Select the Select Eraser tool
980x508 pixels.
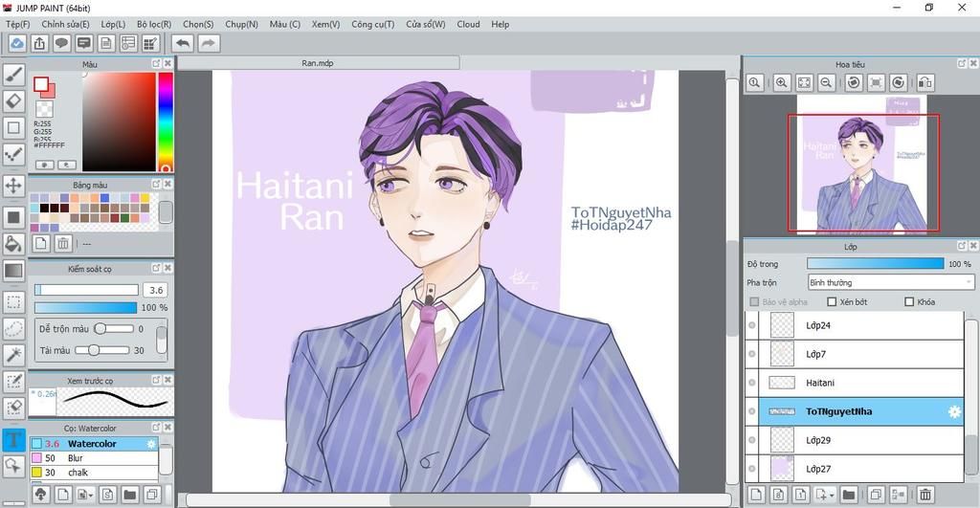pyautogui.click(x=13, y=408)
